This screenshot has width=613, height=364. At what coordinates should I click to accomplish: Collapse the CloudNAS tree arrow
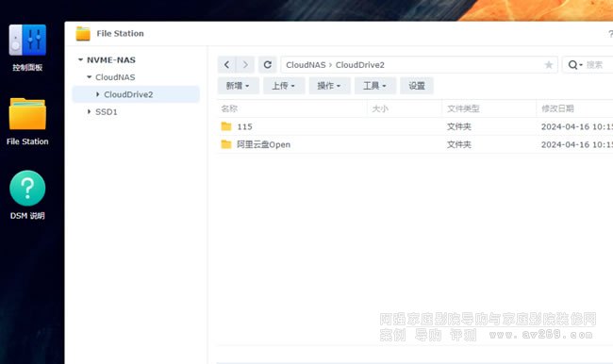[90, 77]
